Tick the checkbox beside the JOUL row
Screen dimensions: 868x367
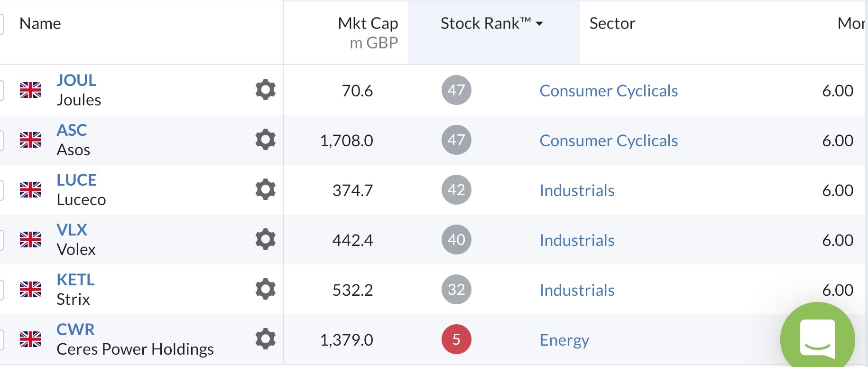click(x=1, y=90)
